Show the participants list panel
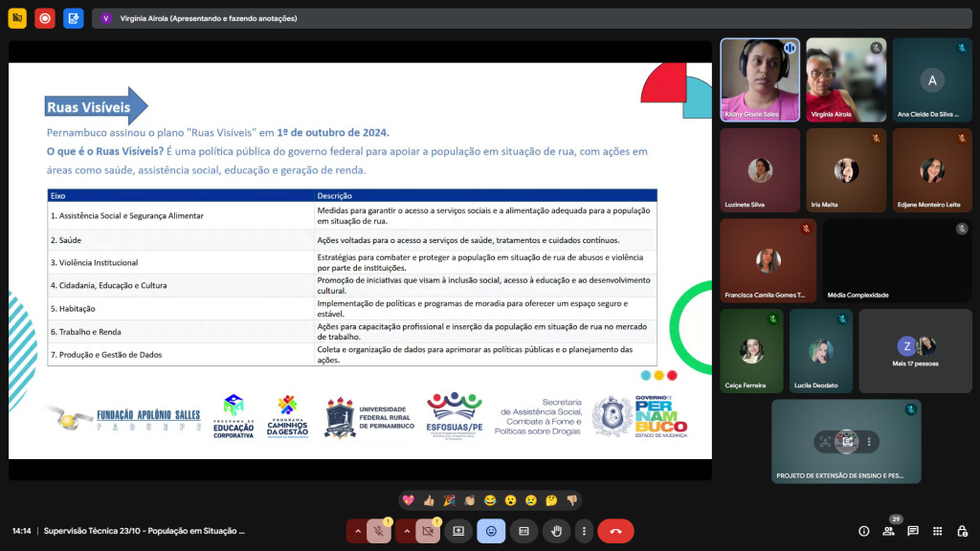Image resolution: width=980 pixels, height=551 pixels. coord(888,531)
